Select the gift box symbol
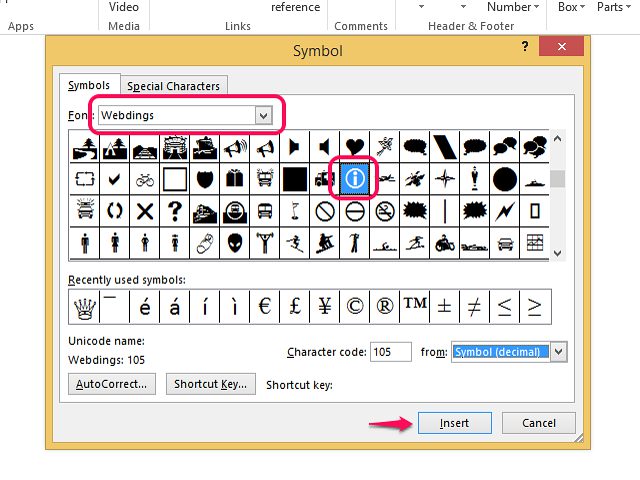This screenshot has height=480, width=640. pos(235,179)
